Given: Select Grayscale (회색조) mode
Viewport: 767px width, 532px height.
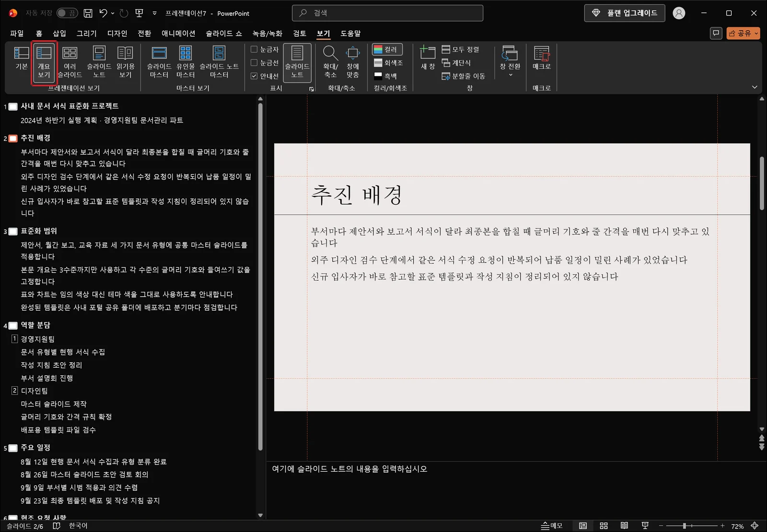Looking at the screenshot, I should pos(388,63).
